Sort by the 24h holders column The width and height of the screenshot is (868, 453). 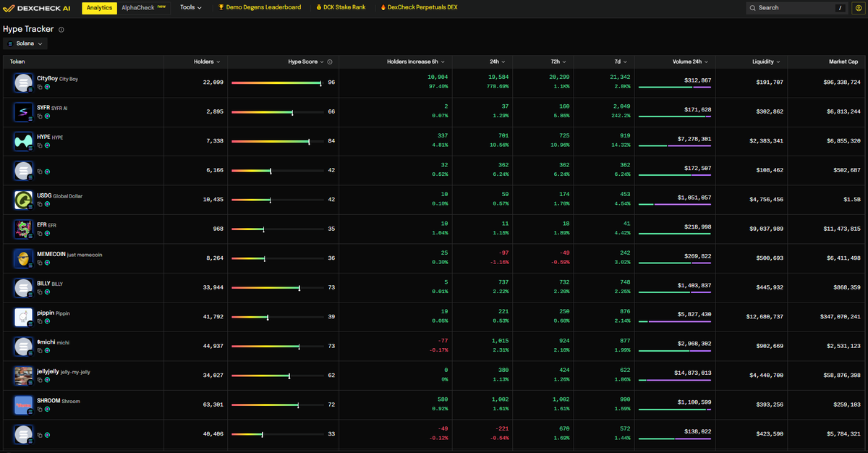coord(497,62)
